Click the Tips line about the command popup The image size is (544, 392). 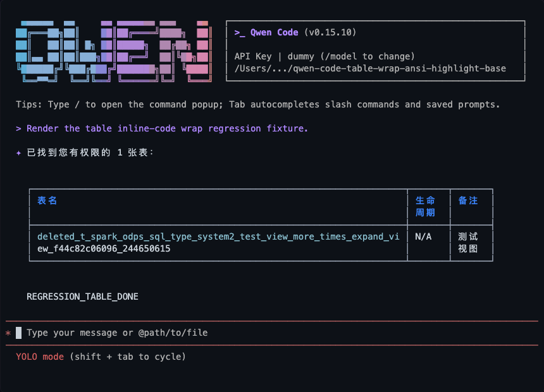[x=258, y=104]
